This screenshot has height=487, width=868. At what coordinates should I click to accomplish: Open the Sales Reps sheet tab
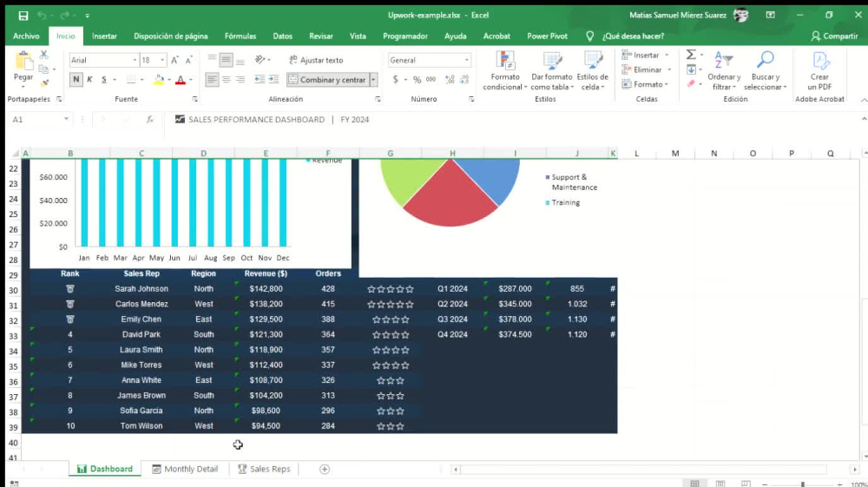(264, 470)
